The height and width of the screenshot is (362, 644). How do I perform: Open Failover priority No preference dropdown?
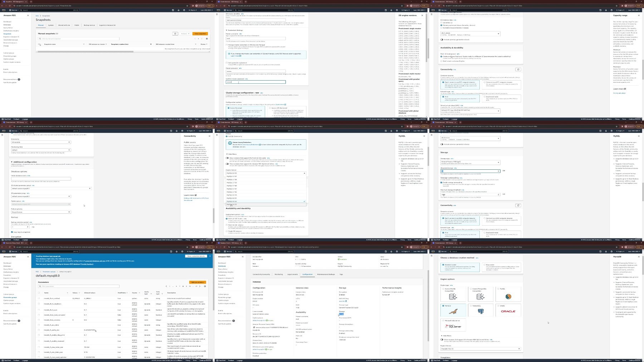41,212
